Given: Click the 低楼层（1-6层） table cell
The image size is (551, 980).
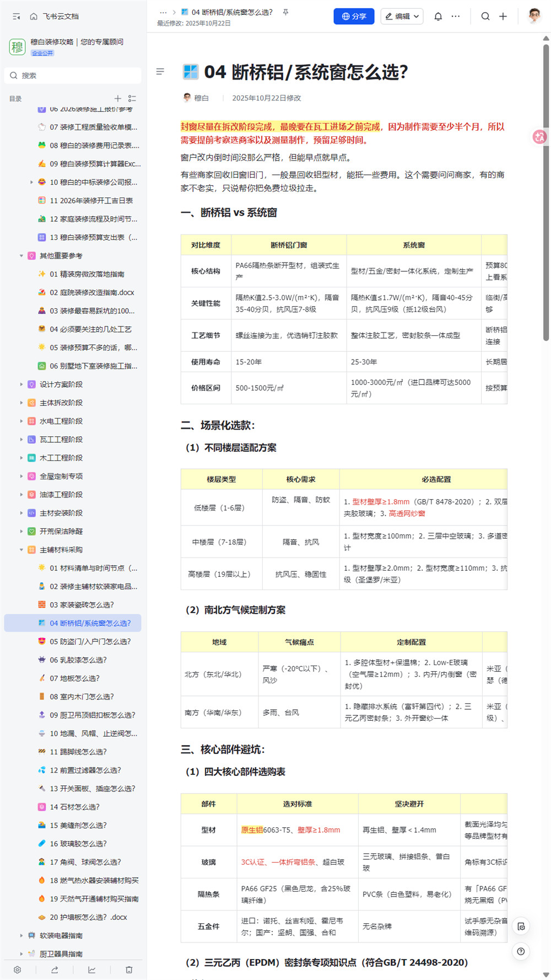Looking at the screenshot, I should (222, 507).
